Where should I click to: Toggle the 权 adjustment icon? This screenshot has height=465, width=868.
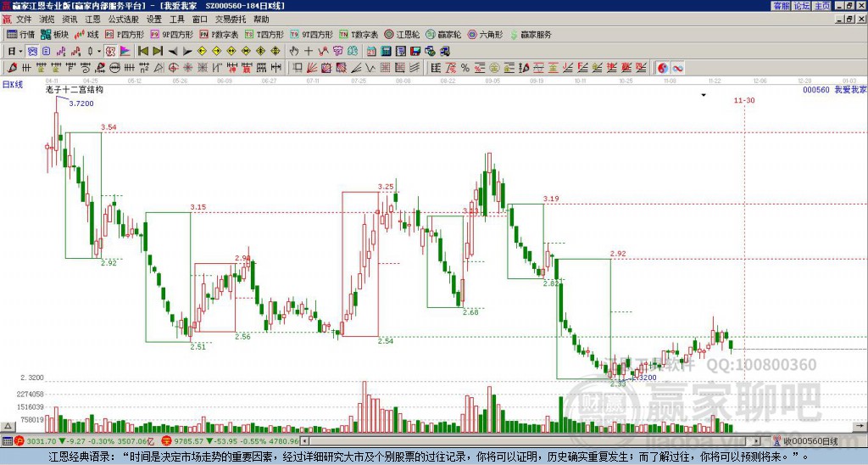pyautogui.click(x=110, y=51)
